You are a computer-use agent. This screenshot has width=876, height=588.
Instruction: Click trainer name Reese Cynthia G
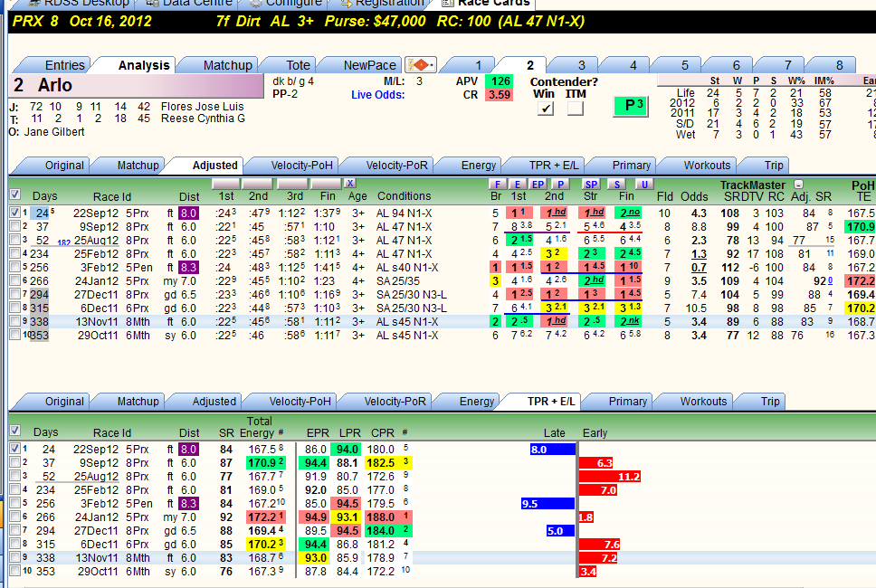point(203,119)
